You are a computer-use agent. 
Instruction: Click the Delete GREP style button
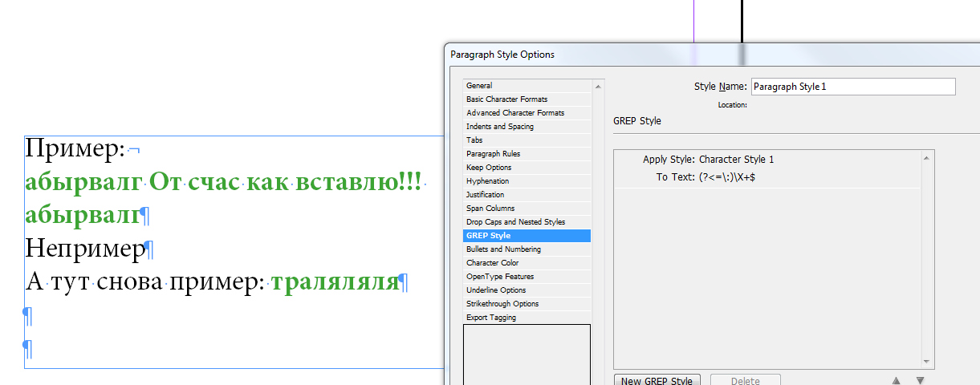[746, 380]
